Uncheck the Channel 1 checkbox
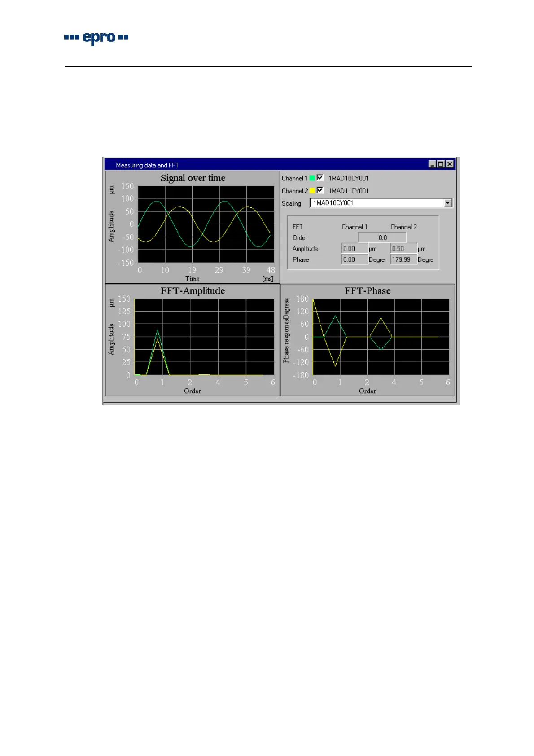This screenshot has width=534, height=756. pos(320,178)
